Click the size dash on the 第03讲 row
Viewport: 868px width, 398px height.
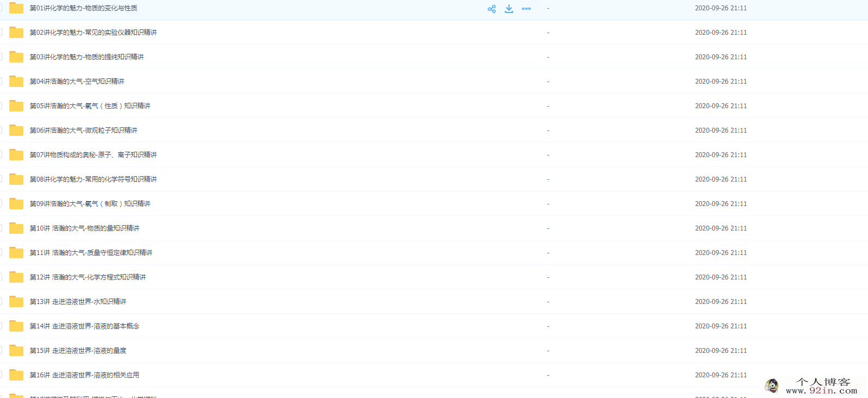pyautogui.click(x=548, y=57)
